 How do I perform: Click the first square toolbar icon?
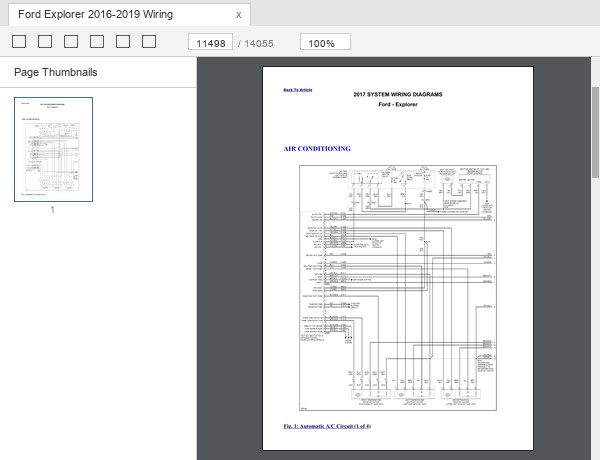point(19,42)
